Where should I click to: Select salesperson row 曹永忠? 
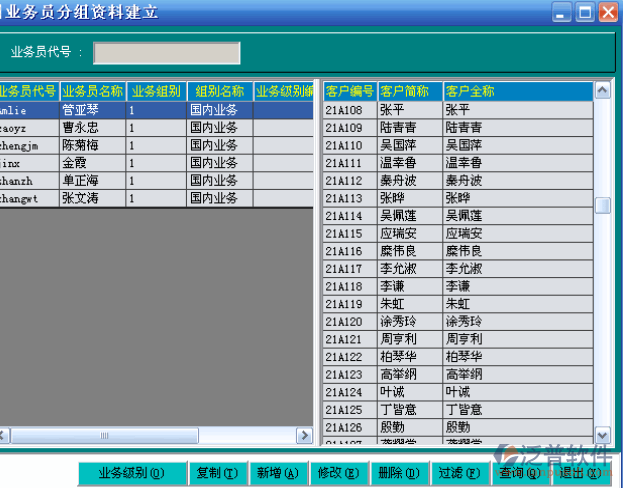click(92, 128)
